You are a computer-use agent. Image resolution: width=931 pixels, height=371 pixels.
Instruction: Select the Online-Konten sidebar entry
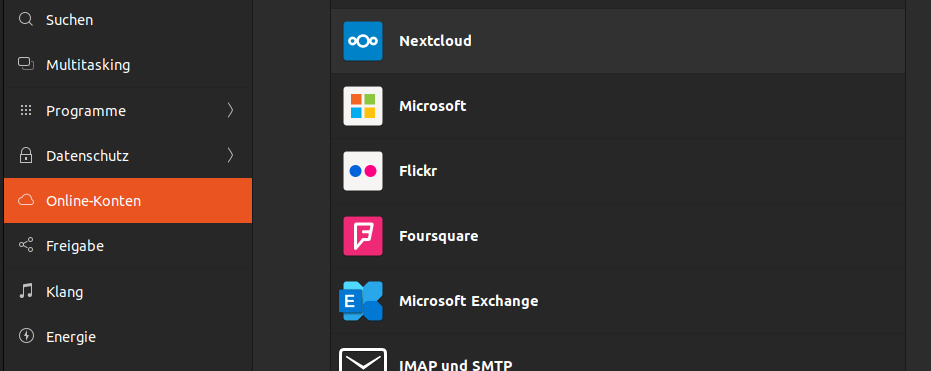pos(128,201)
